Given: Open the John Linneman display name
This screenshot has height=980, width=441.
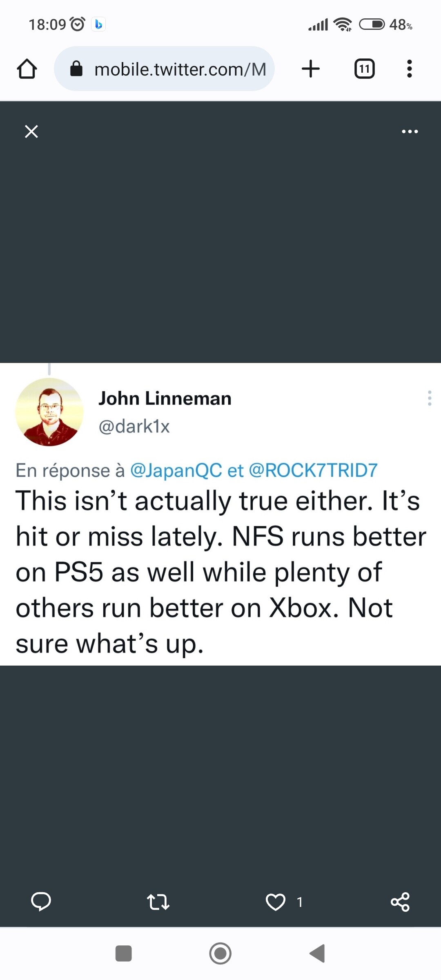Looking at the screenshot, I should coord(165,399).
